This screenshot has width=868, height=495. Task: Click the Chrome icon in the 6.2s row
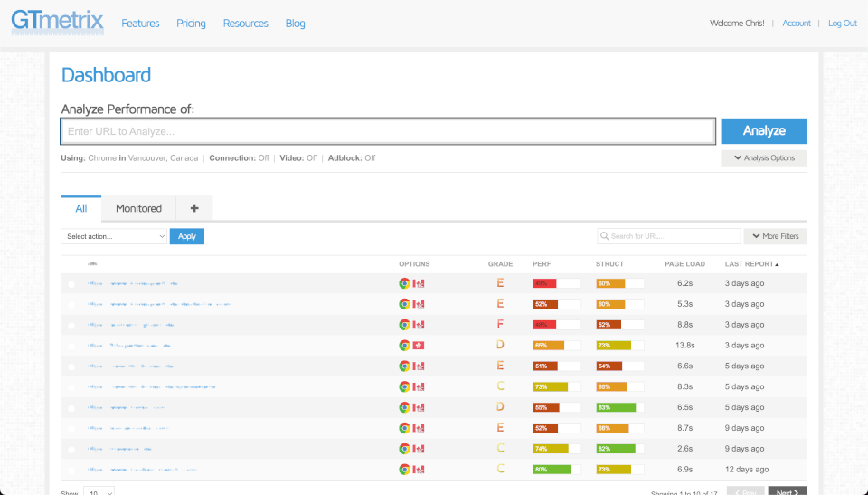click(x=405, y=283)
